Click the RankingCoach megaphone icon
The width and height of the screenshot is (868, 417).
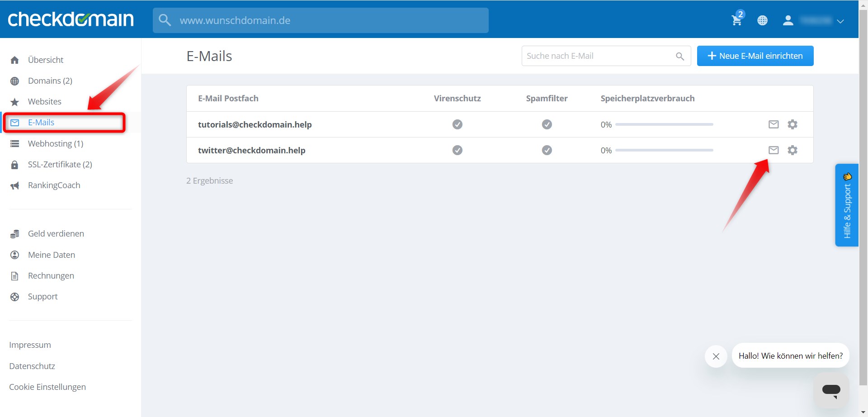pyautogui.click(x=14, y=185)
